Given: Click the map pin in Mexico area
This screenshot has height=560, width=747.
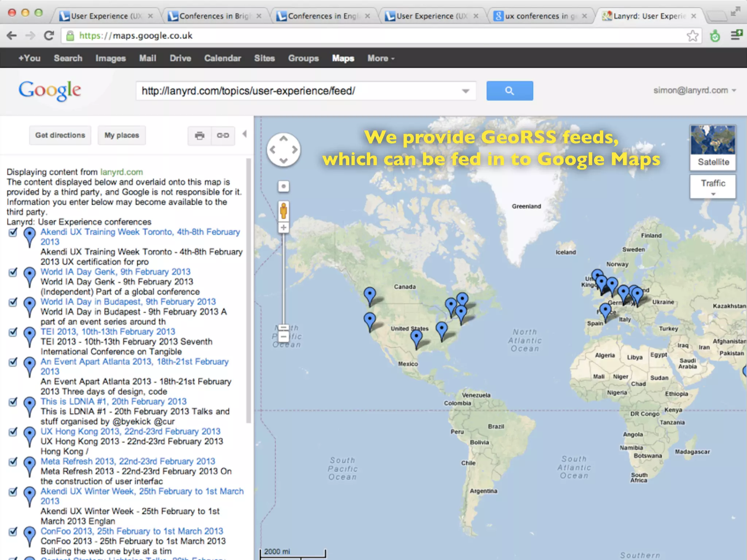Looking at the screenshot, I should (x=416, y=339).
